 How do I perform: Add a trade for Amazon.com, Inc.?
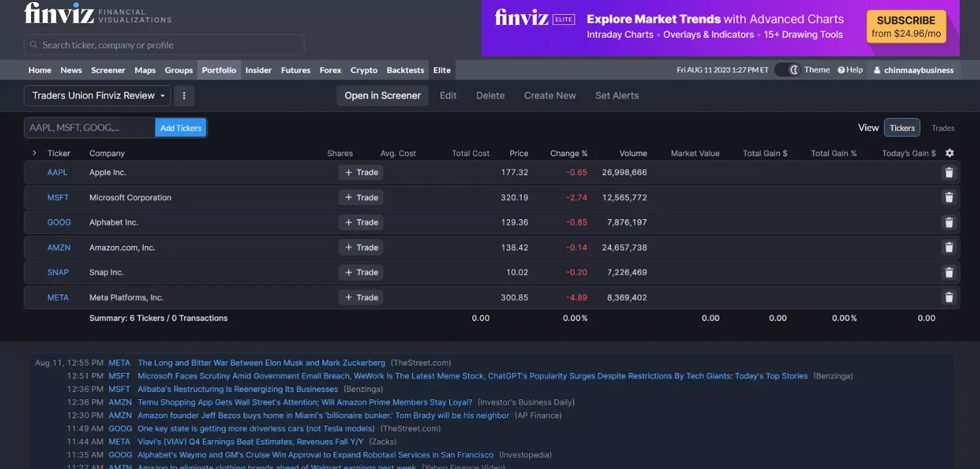(x=361, y=248)
